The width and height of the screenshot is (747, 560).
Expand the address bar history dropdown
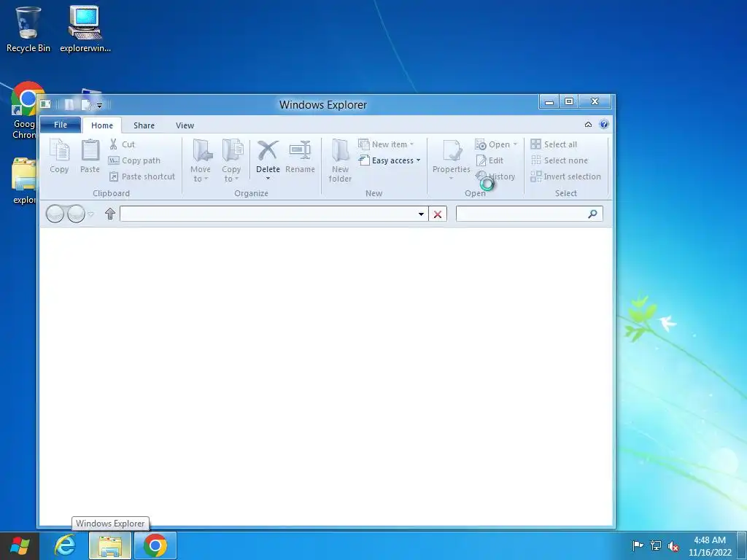click(x=421, y=214)
